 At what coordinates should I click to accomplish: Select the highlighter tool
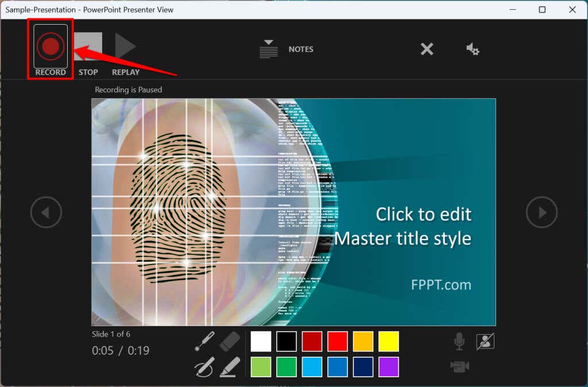(x=230, y=367)
